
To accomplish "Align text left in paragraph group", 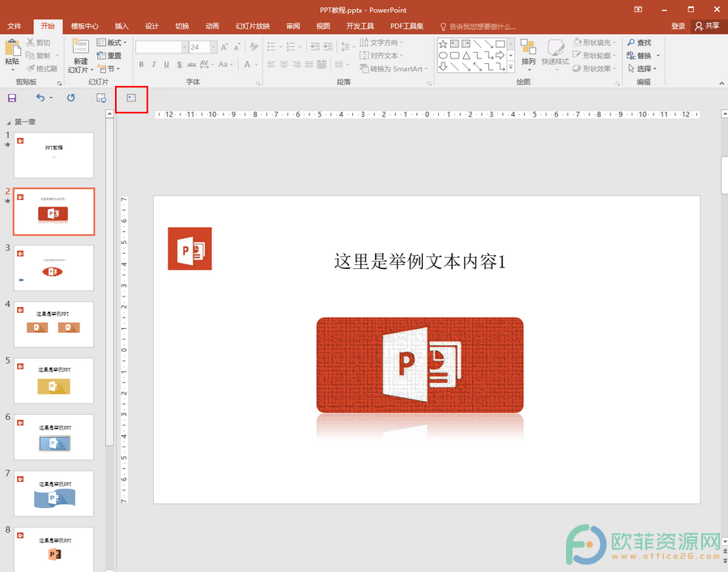I will [271, 65].
